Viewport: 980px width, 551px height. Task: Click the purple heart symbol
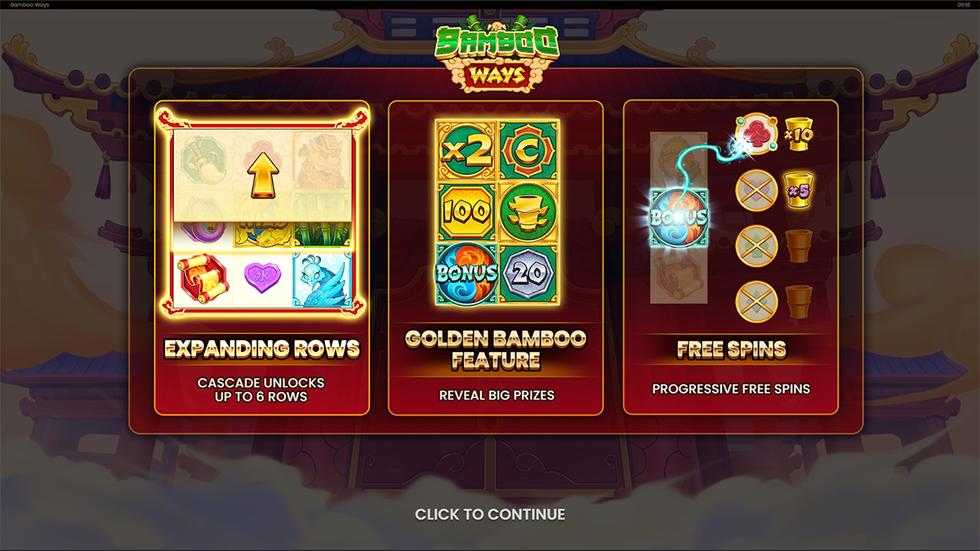(262, 279)
